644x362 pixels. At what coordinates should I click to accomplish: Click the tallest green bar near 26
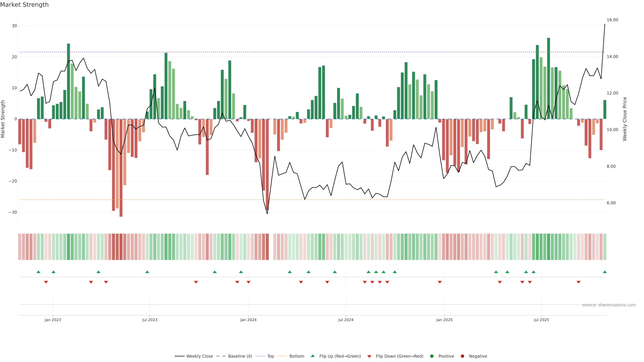click(x=549, y=75)
